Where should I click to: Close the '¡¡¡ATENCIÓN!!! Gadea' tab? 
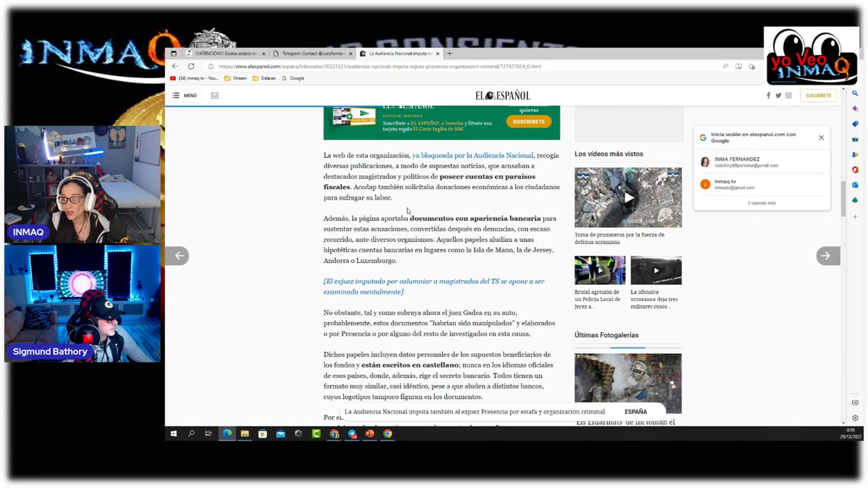click(263, 54)
